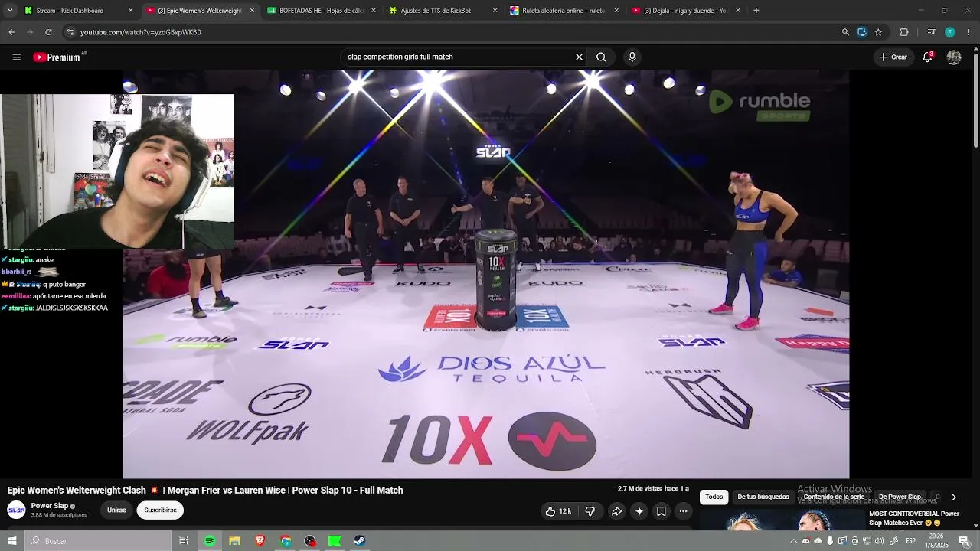Screen dimensions: 980x551
Task: Open the Chrome profile avatar
Action: tap(950, 32)
